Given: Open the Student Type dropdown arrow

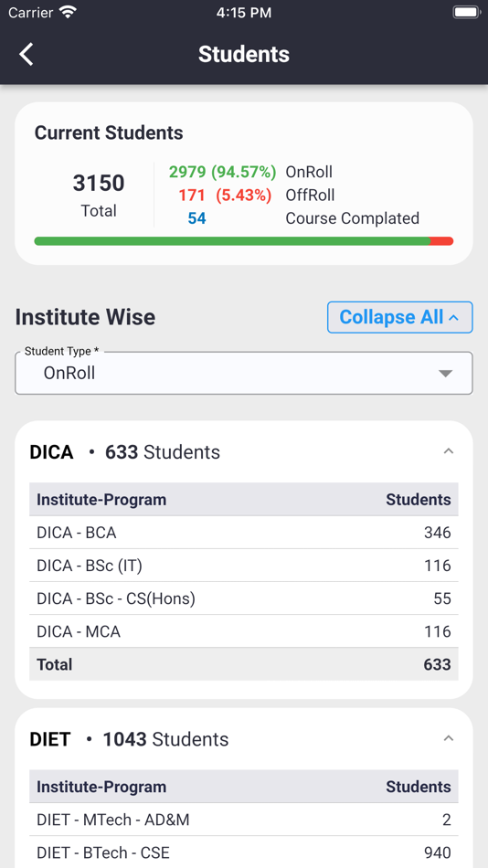Looking at the screenshot, I should pyautogui.click(x=445, y=374).
